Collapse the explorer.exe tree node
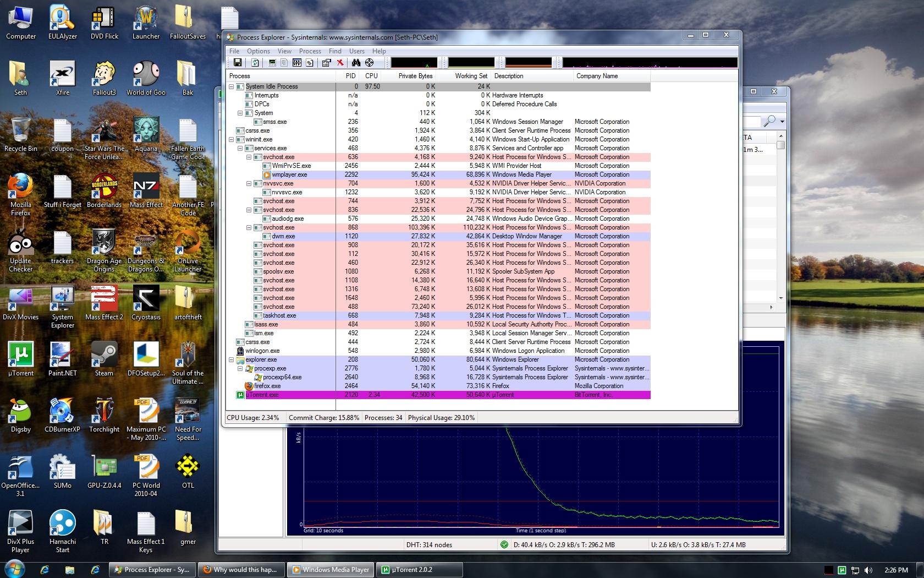The height and width of the screenshot is (578, 924). pyautogui.click(x=232, y=359)
